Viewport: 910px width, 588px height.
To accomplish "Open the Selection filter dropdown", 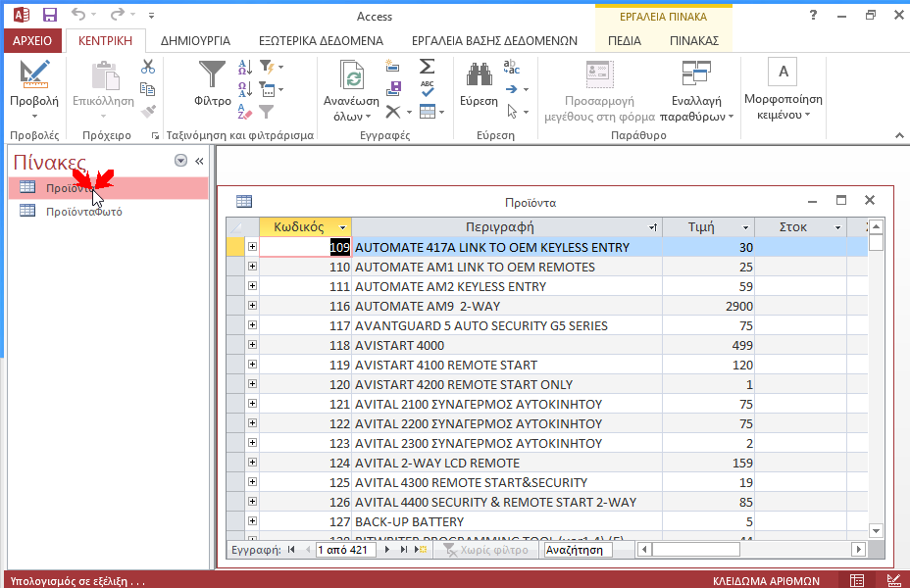I will click(271, 68).
